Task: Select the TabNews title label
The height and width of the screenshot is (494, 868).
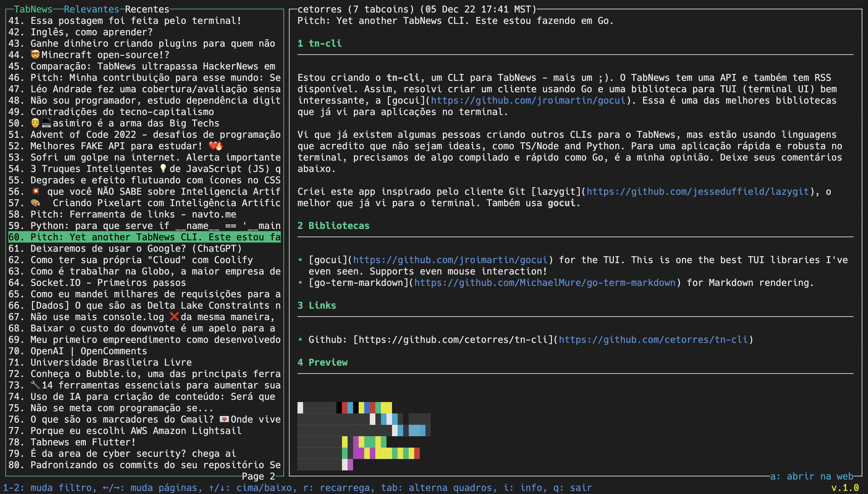Action: click(x=33, y=9)
